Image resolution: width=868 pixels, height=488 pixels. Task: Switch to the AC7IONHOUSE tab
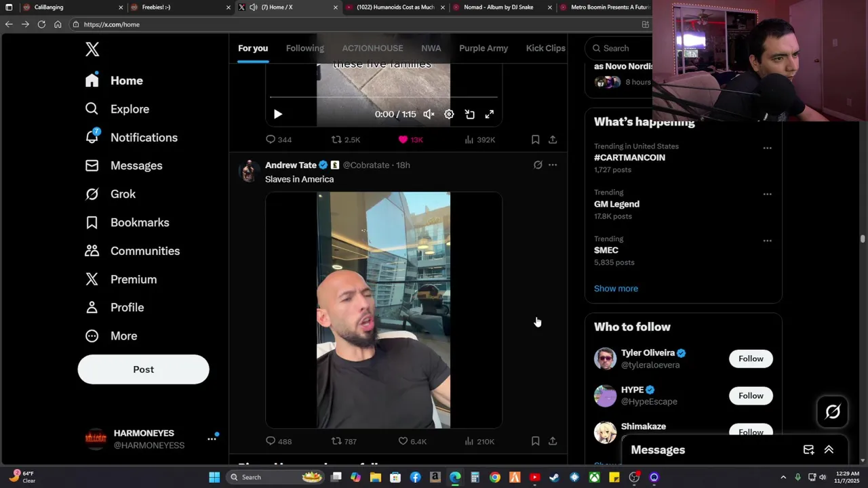pos(372,48)
